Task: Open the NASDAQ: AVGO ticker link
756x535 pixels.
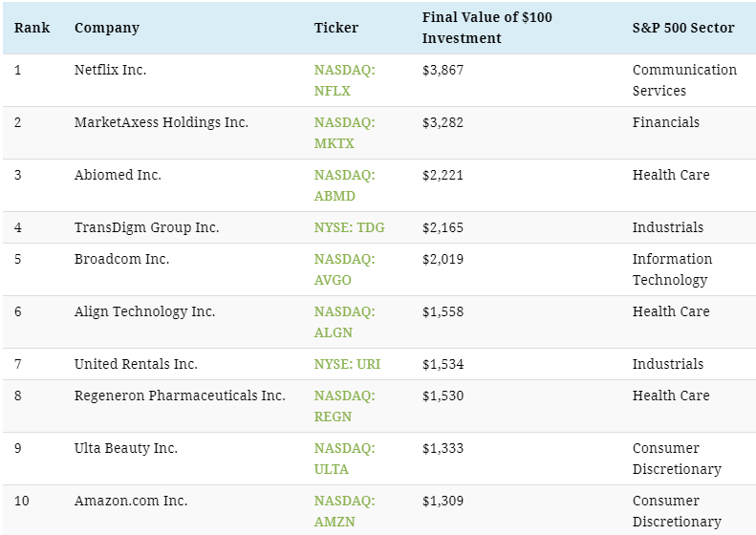Action: [344, 269]
